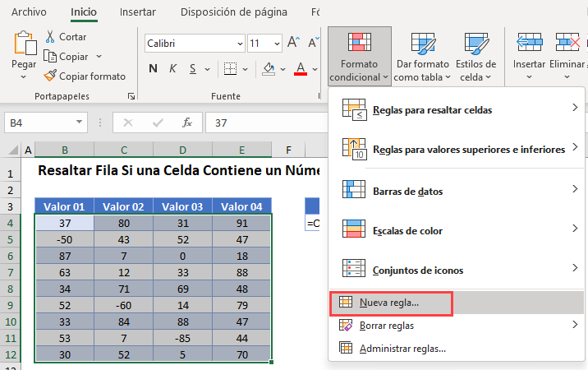The image size is (588, 370).
Task: Cancel formula entry with the X icon
Action: click(x=128, y=123)
